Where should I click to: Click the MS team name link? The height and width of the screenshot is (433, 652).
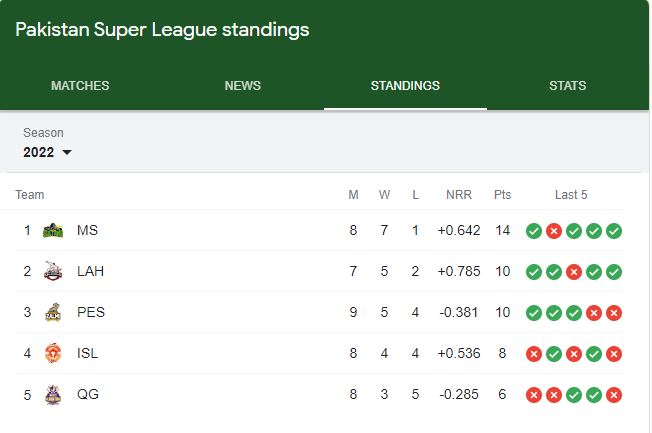tap(87, 230)
